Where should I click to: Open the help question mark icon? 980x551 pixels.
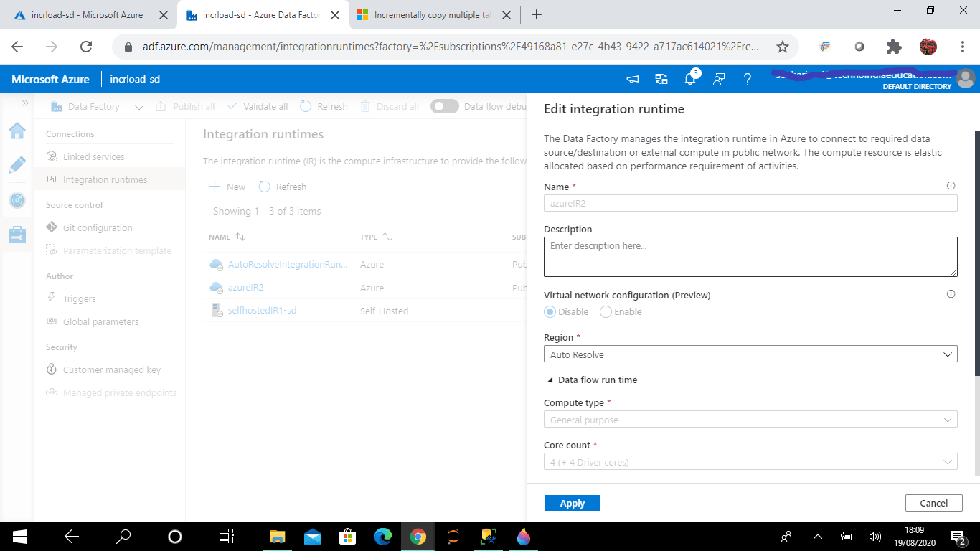tap(748, 79)
